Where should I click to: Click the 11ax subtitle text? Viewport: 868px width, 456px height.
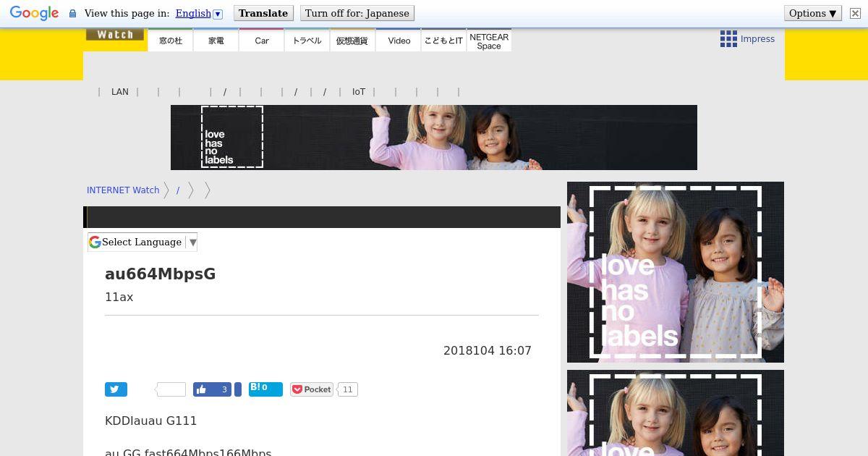point(119,297)
